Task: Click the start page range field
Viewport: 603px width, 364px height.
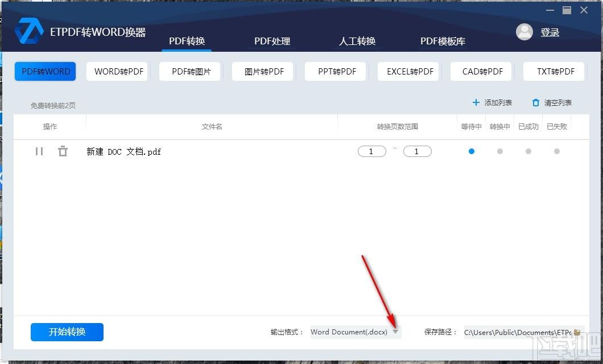Action: point(372,151)
